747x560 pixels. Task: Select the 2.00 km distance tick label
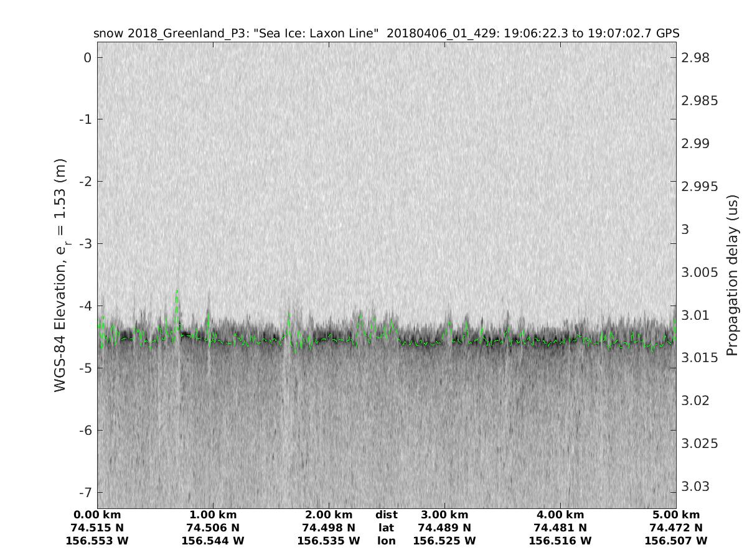click(329, 515)
